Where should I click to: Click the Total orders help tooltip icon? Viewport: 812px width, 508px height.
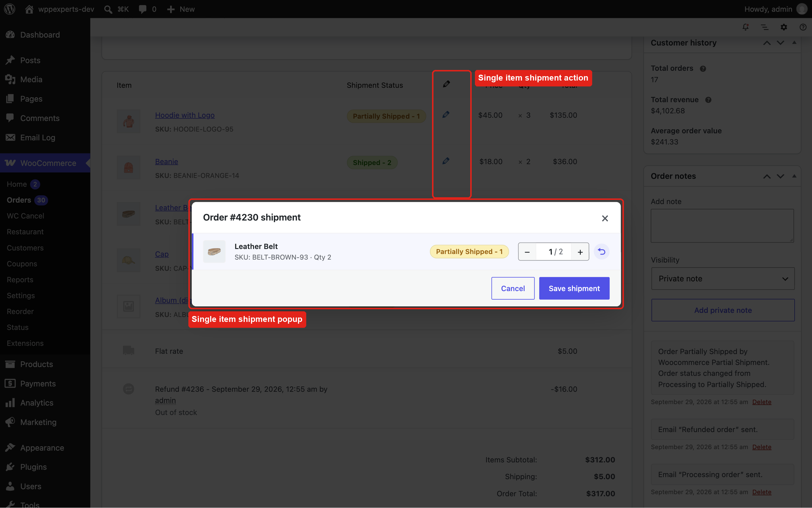[x=703, y=68]
